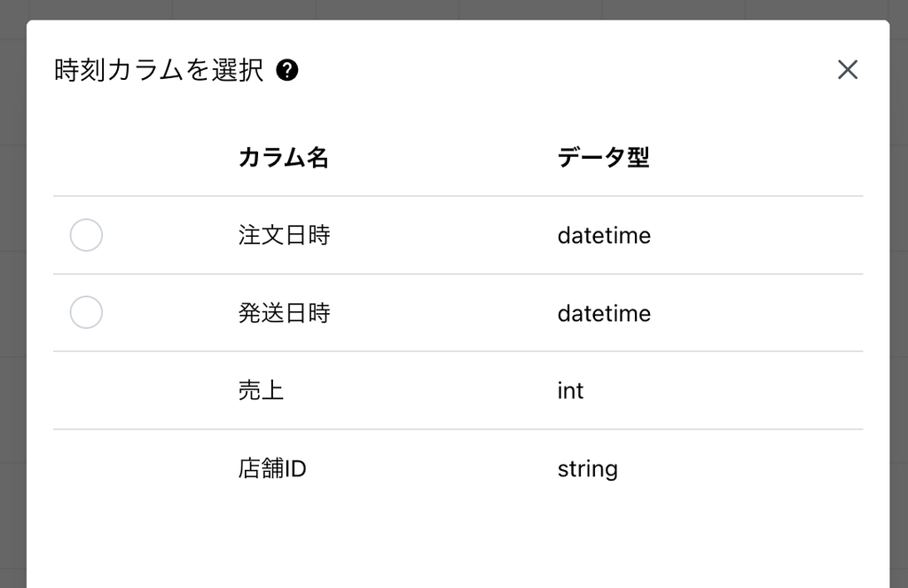Click the datetime type of 発送日時
Viewport: 908px width, 588px height.
(604, 313)
